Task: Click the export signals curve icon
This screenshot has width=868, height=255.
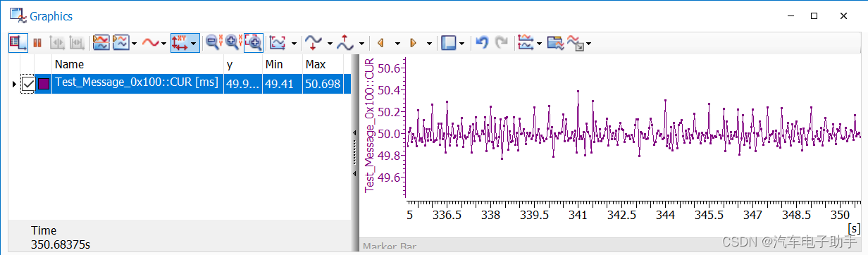Action: coord(576,43)
